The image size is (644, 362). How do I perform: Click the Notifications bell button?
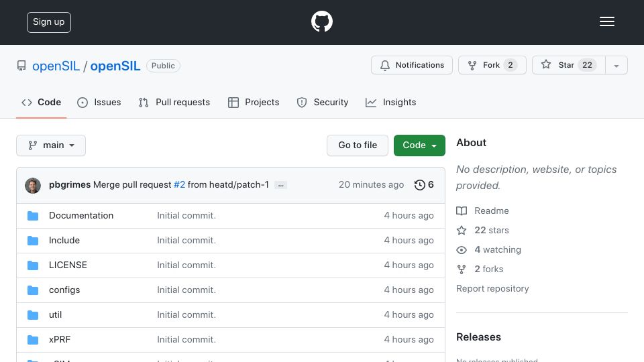coord(411,65)
